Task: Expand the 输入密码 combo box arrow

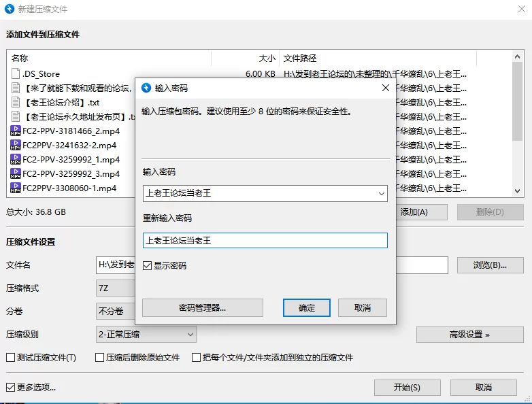Action: coord(382,193)
